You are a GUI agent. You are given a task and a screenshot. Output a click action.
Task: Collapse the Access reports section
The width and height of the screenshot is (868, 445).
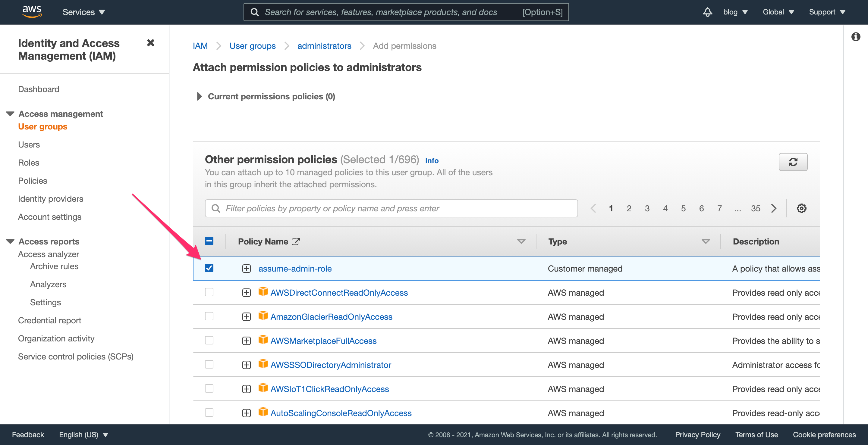(10, 241)
